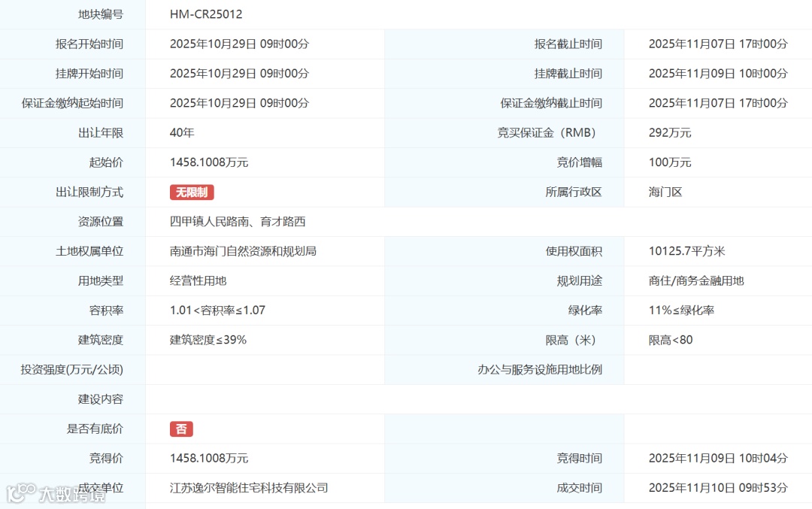Image resolution: width=812 pixels, height=509 pixels.
Task: Select the plot ratio 1.01<容积率≤1.07
Action: click(217, 311)
